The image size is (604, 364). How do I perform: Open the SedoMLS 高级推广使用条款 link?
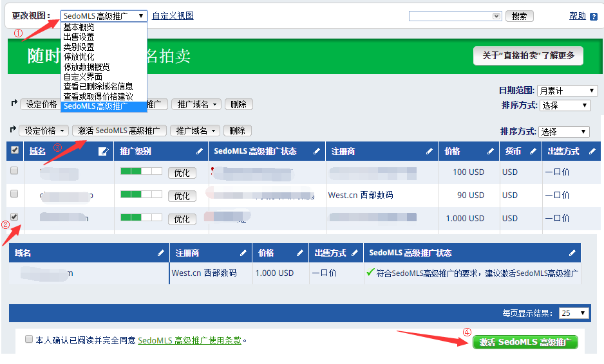pyautogui.click(x=190, y=340)
